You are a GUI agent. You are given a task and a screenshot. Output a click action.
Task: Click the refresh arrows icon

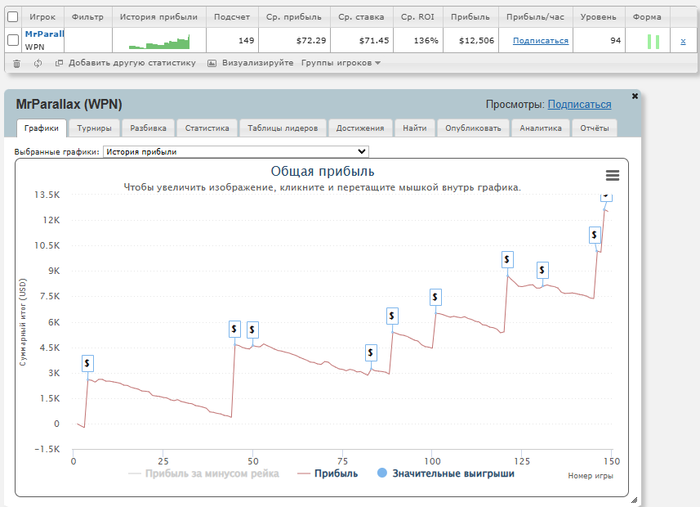coord(37,63)
